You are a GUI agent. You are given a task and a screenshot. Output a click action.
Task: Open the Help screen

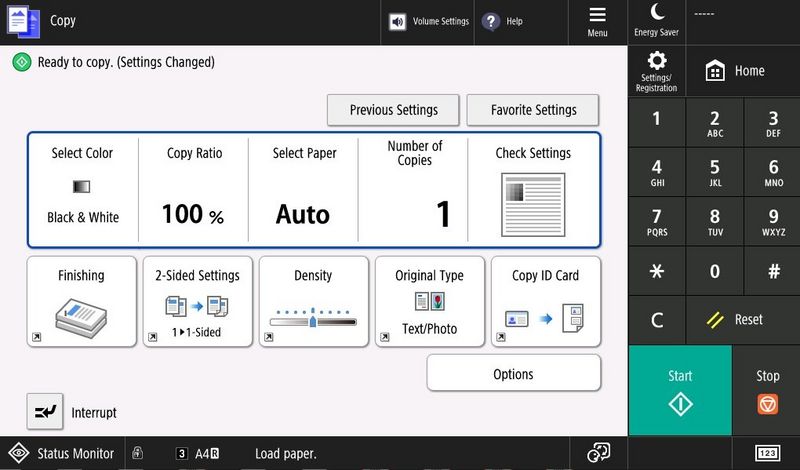pos(504,21)
